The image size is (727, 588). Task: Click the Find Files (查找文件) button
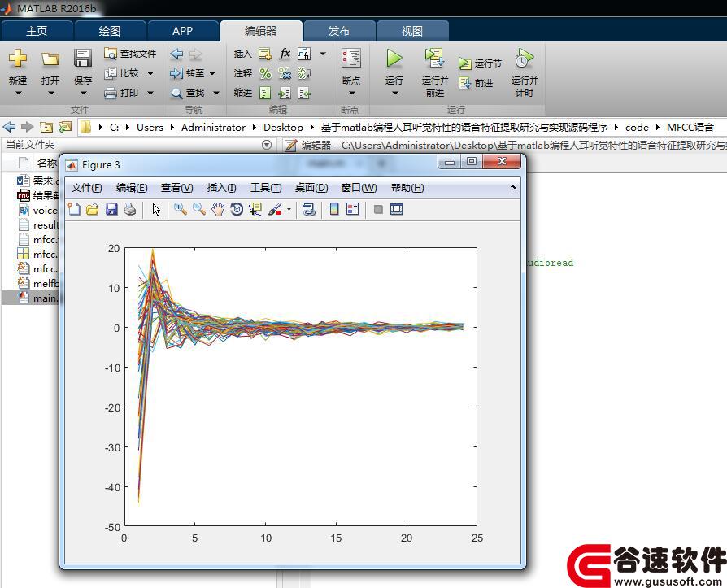point(130,54)
